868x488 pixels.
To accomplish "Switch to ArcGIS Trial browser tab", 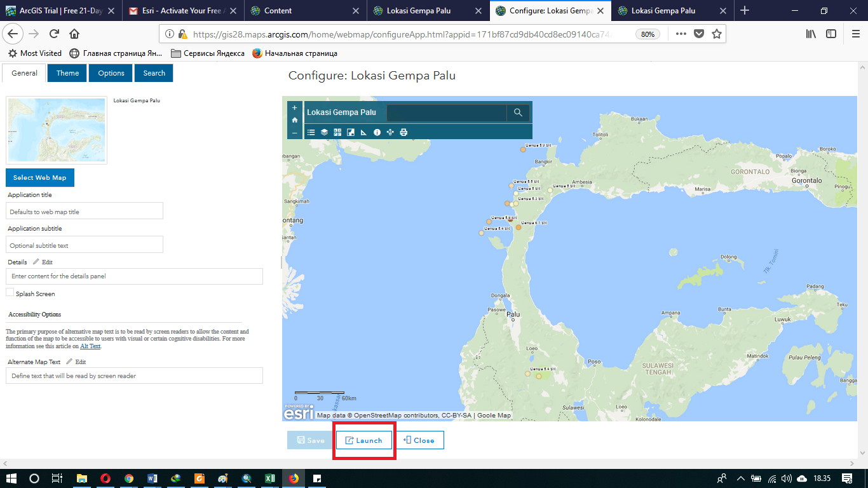I will 61,10.
